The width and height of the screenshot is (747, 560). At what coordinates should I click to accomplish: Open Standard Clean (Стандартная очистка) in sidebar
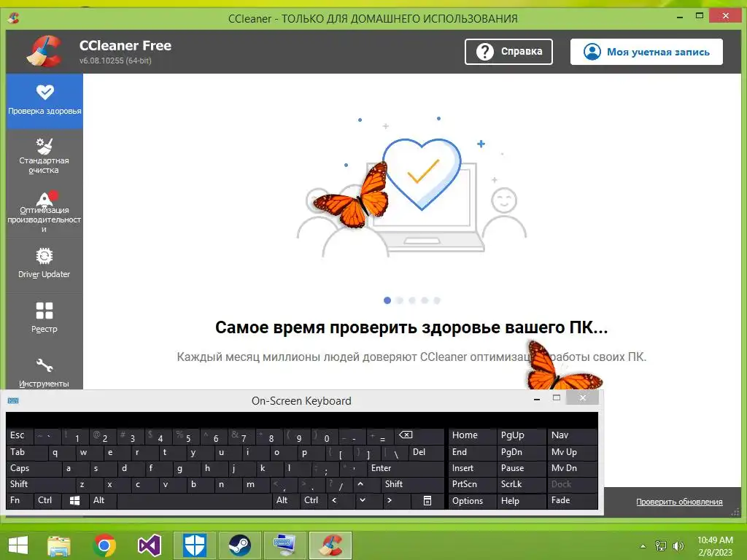pyautogui.click(x=44, y=156)
